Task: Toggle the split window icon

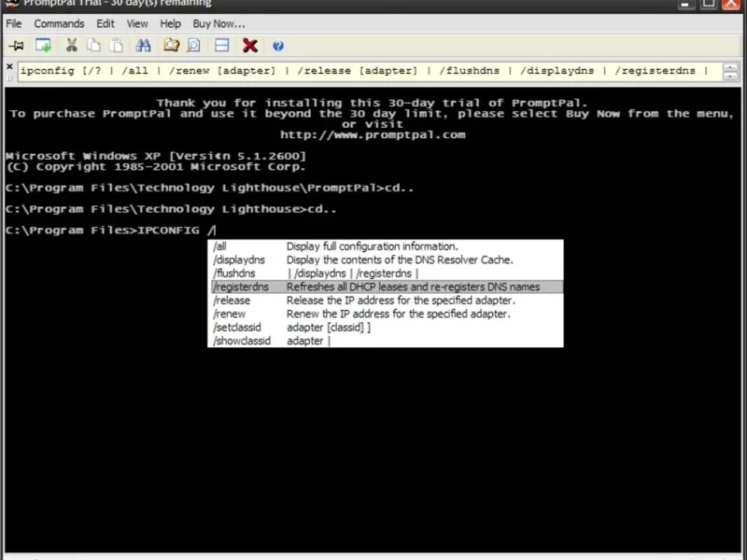Action: tap(222, 45)
